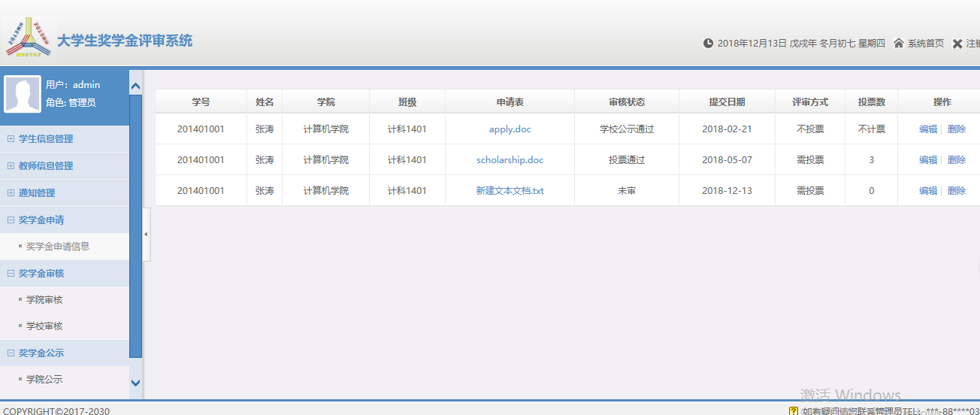
Task: Click the question mark help icon in footer
Action: 794,410
